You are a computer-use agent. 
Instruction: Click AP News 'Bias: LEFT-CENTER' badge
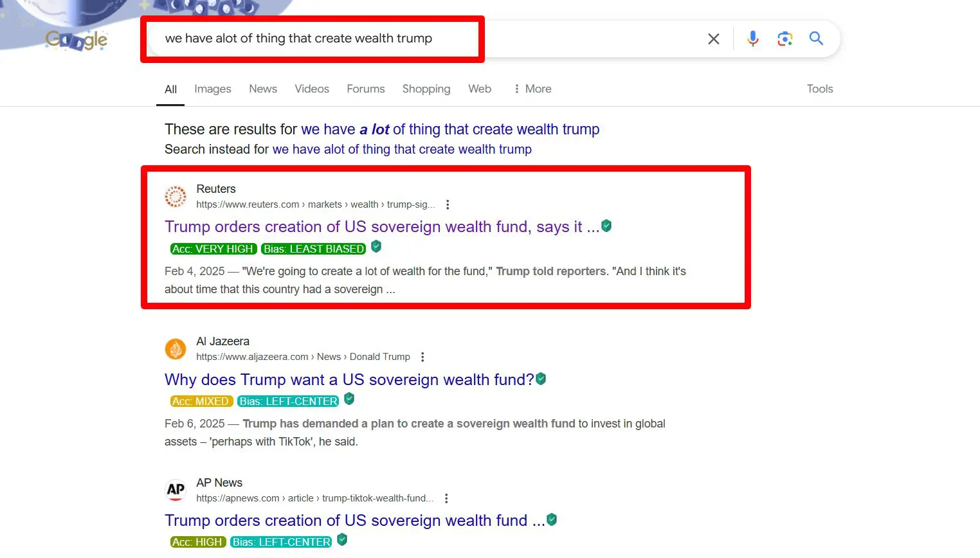click(x=281, y=542)
